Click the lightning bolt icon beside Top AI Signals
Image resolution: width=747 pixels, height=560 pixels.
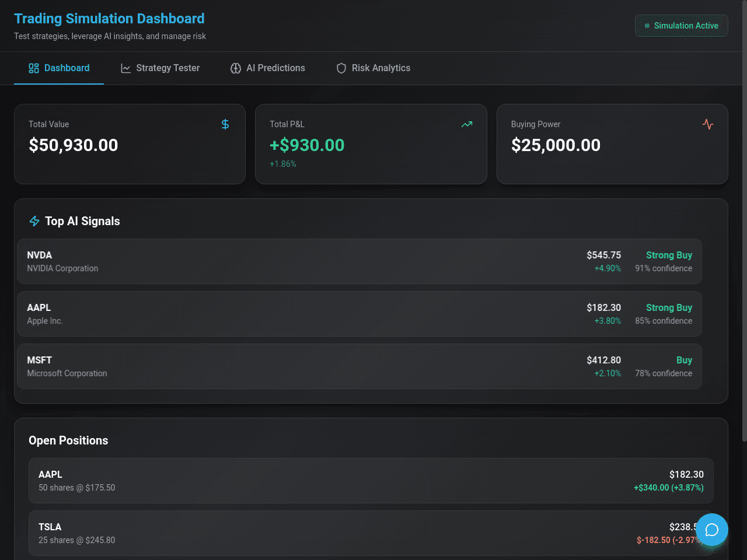click(34, 221)
